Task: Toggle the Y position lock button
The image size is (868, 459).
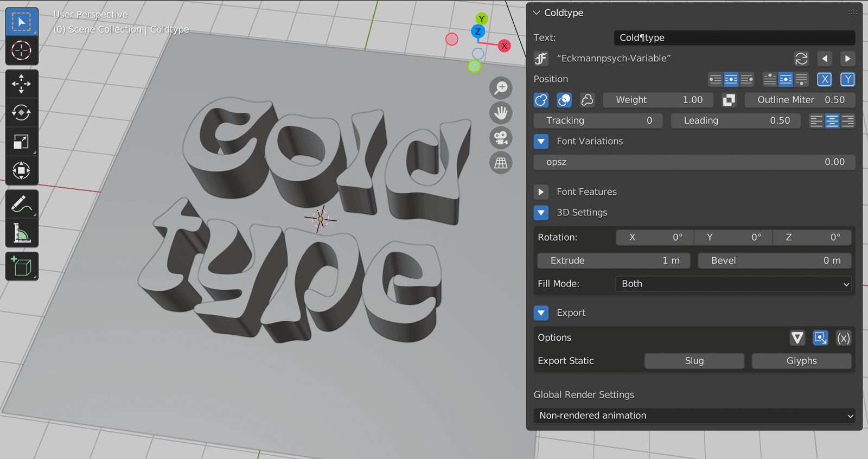Action: pyautogui.click(x=847, y=79)
